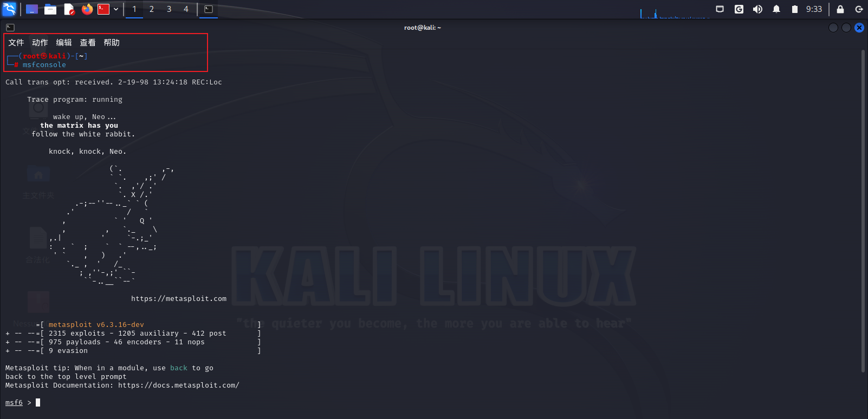Click the 'wake up, Neo...' line
Screen dimensions: 868x419
(x=85, y=117)
